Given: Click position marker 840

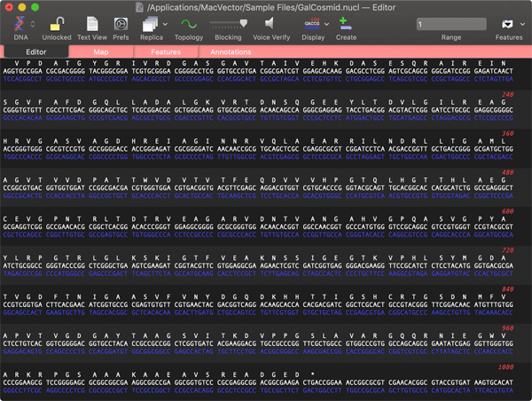Looking at the screenshot, I should click(507, 289).
